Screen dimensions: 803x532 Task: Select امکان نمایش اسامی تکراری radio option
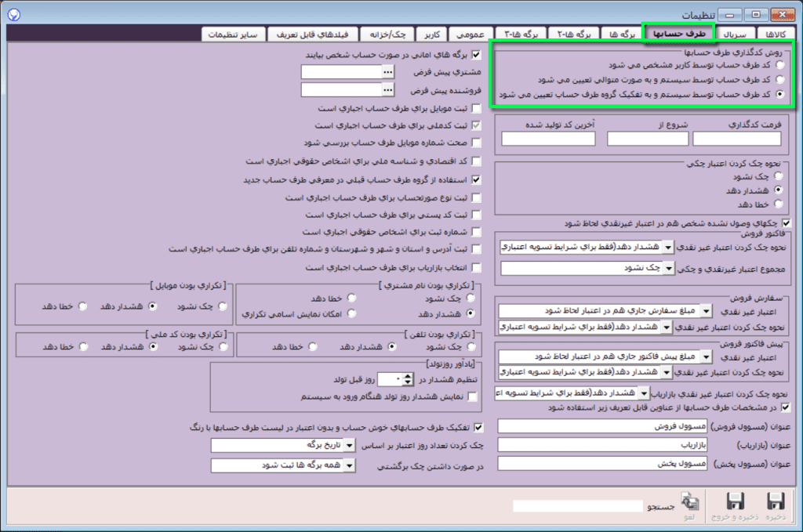pos(352,313)
